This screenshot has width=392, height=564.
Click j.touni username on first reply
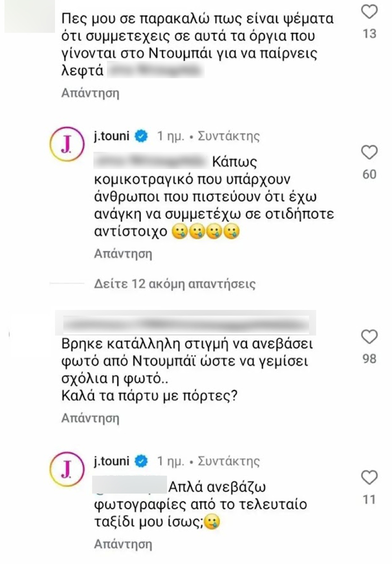click(x=112, y=136)
